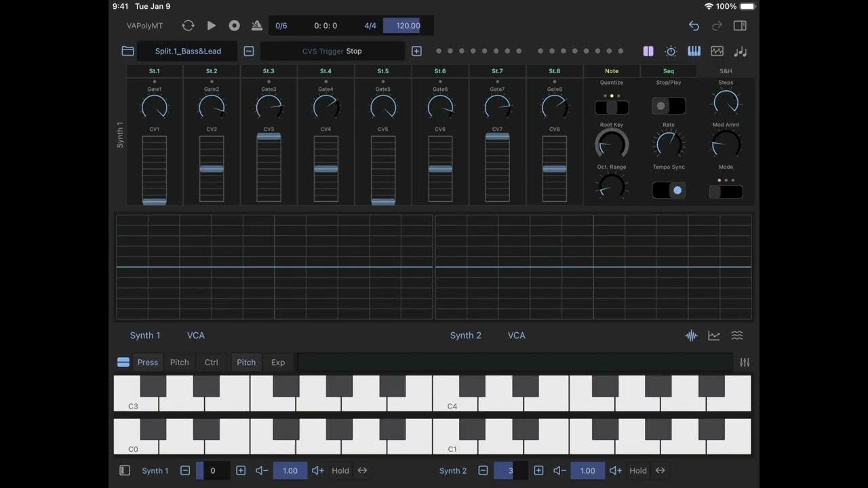868x488 pixels.
Task: Toggle the loop cycle icon in transport
Action: pyautogui.click(x=189, y=26)
